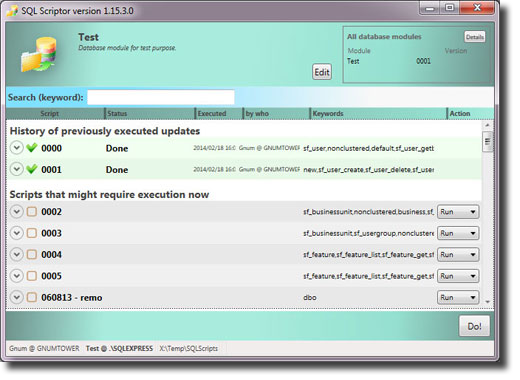Tick the checkbox for script 060813 - remo

tap(32, 297)
